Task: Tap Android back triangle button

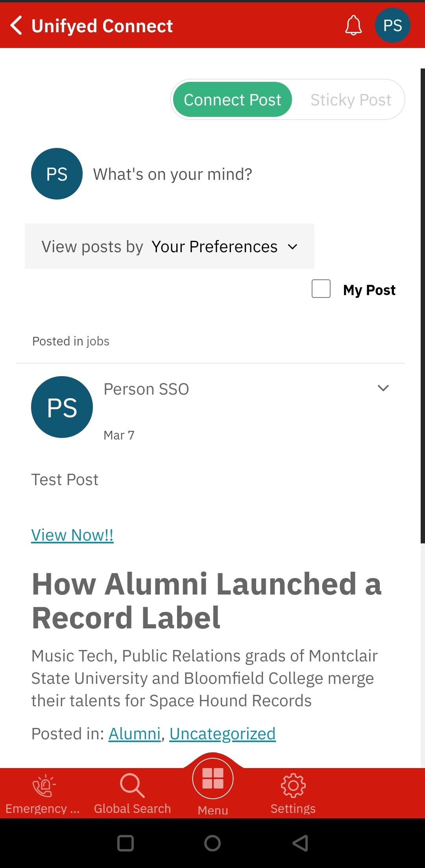Action: 300,843
